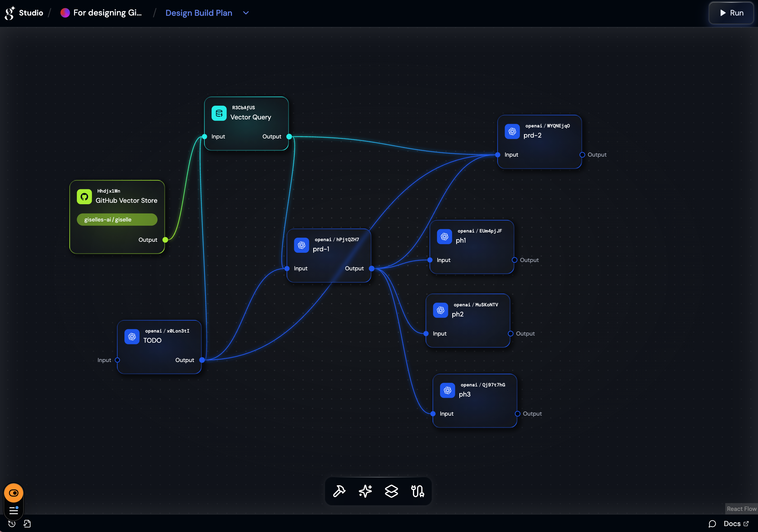Toggle the orange switch in the floating pill
758x532 pixels.
(13, 493)
